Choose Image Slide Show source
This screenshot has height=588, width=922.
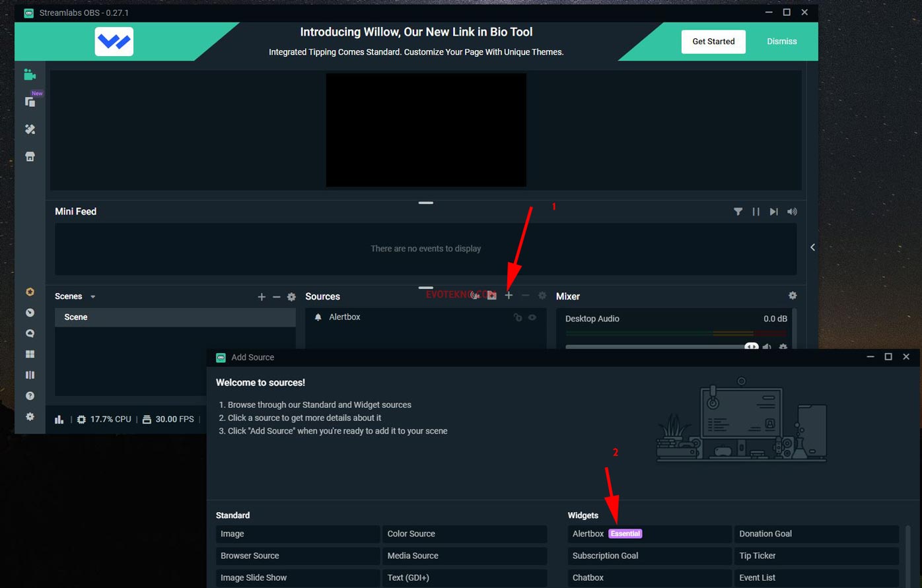pyautogui.click(x=297, y=577)
